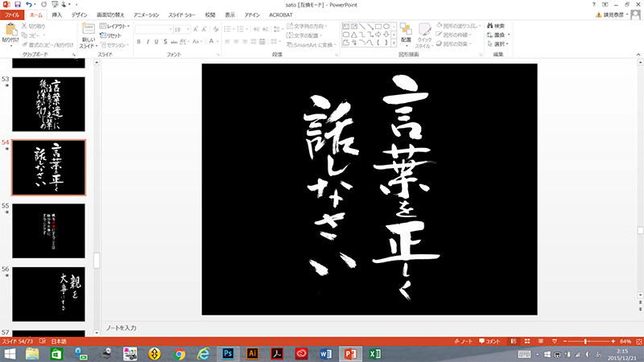644x362 pixels.
Task: Click the Save icon in quick access toolbar
Action: pyautogui.click(x=18, y=5)
